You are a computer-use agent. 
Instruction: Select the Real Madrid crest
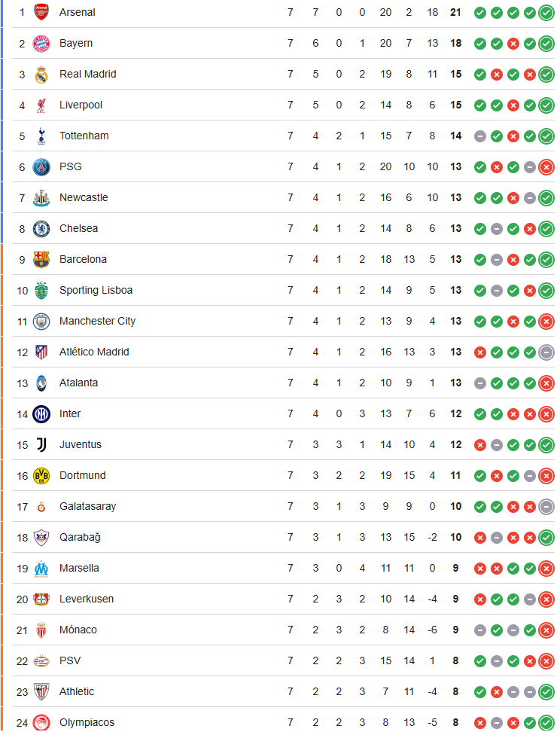pos(42,74)
